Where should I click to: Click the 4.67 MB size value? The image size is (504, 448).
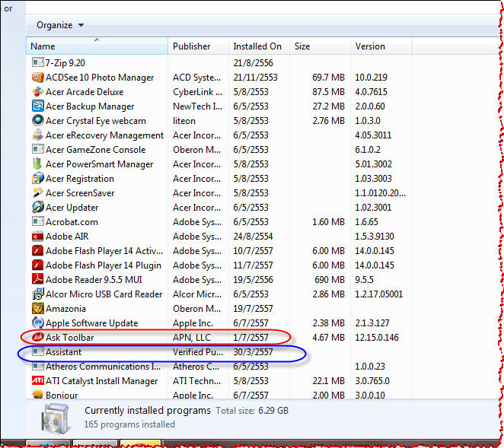pos(328,338)
